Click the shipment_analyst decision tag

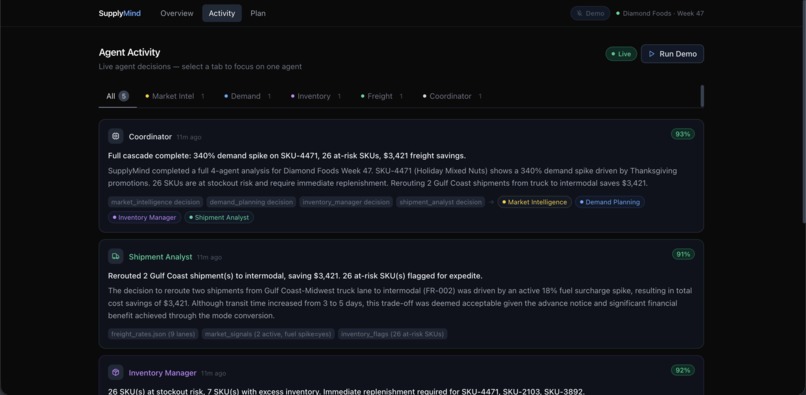coord(441,202)
